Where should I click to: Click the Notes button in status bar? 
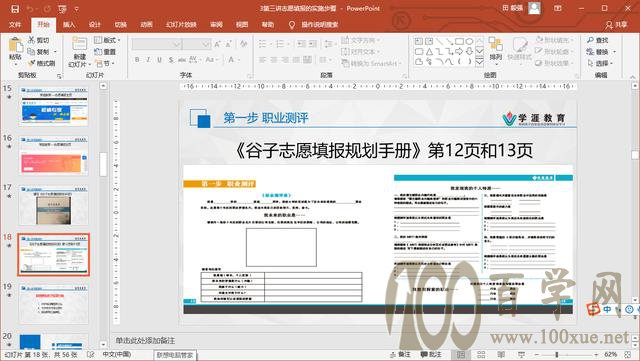tap(400, 354)
